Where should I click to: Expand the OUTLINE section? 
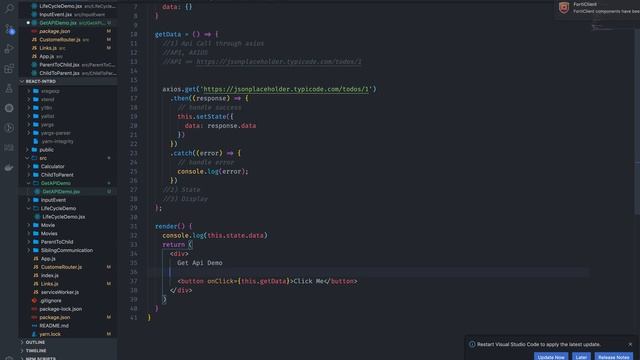pyautogui.click(x=68, y=342)
